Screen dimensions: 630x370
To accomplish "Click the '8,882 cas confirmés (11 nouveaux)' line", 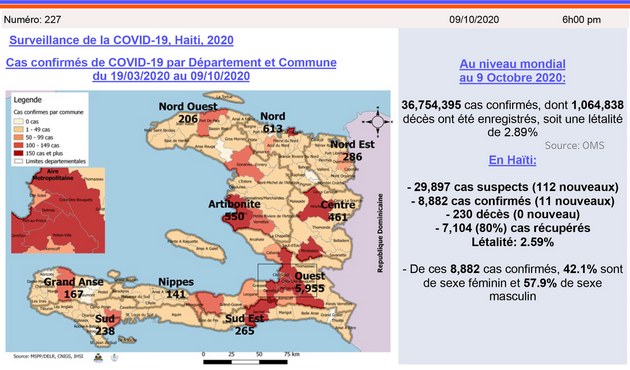I will point(513,201).
